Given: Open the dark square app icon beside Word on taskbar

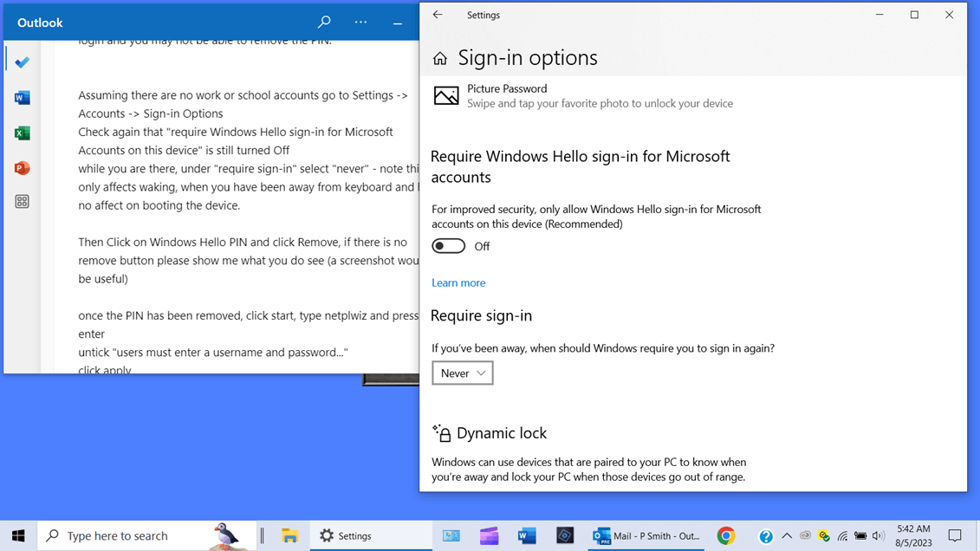Looking at the screenshot, I should [x=565, y=536].
